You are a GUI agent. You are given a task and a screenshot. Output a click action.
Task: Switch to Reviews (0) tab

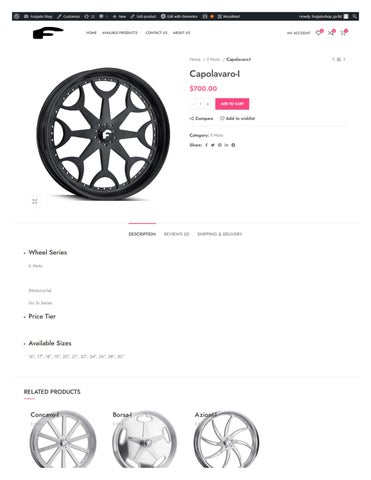176,234
